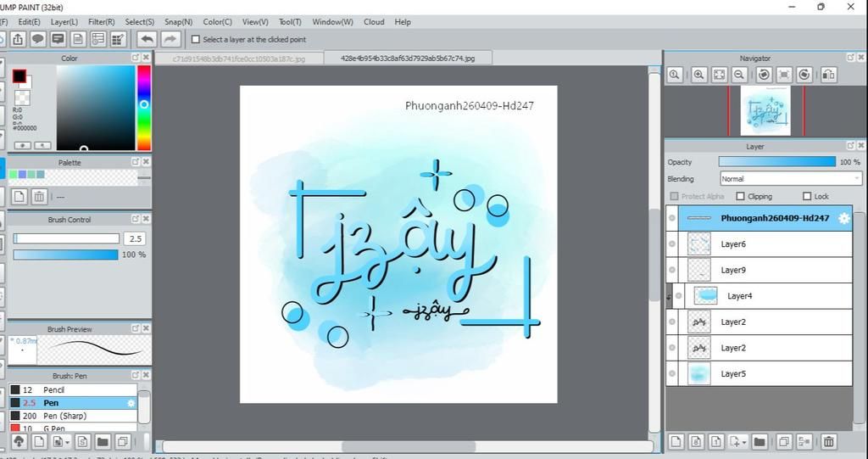The height and width of the screenshot is (459, 868).
Task: Fit canvas to window in Navigator
Action: click(x=719, y=75)
